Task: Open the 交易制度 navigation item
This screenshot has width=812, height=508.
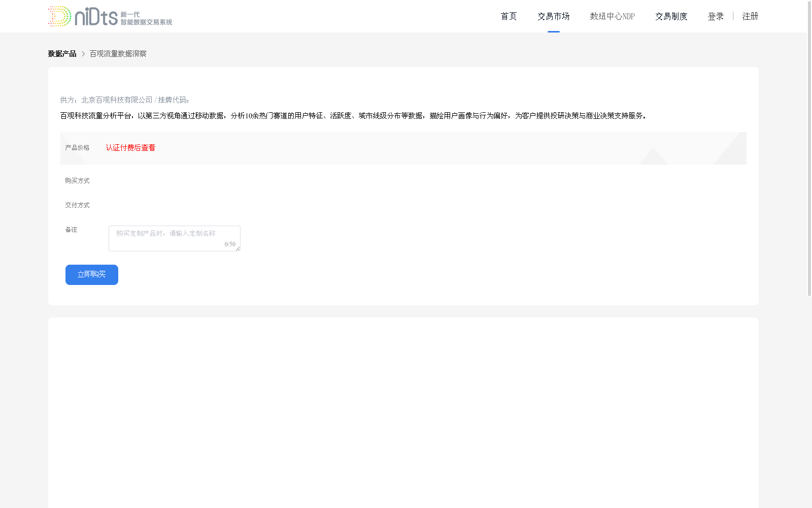Action: point(671,16)
